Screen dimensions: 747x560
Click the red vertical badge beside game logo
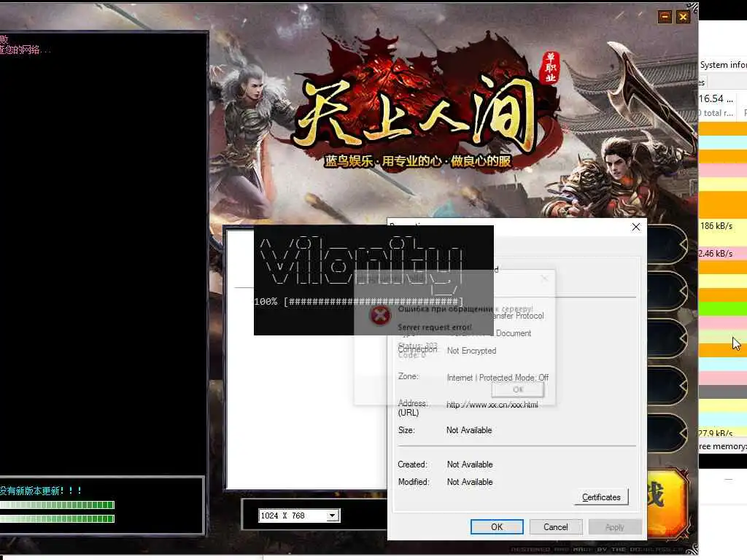pyautogui.click(x=551, y=68)
